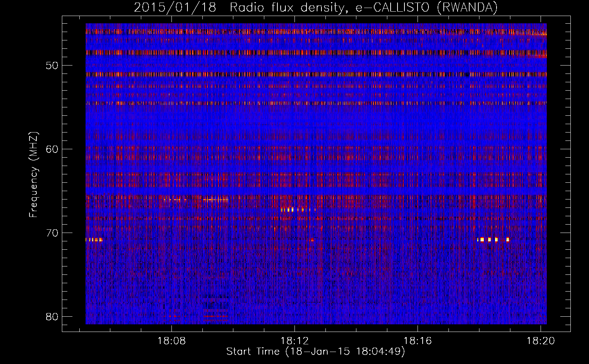589x364 pixels.
Task: Click the 70 frequency tick label
Action: [x=52, y=233]
